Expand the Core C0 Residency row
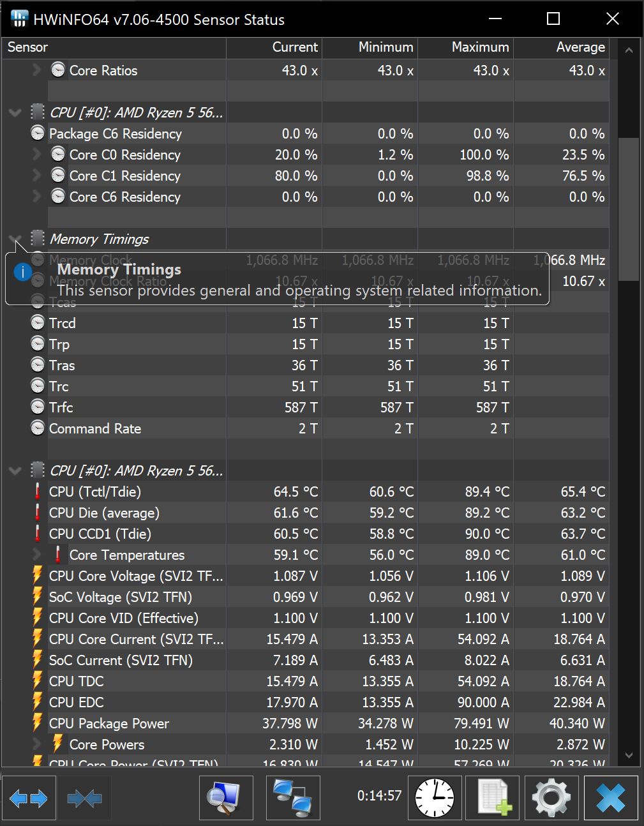Screen dimensions: 644x826 pos(36,154)
